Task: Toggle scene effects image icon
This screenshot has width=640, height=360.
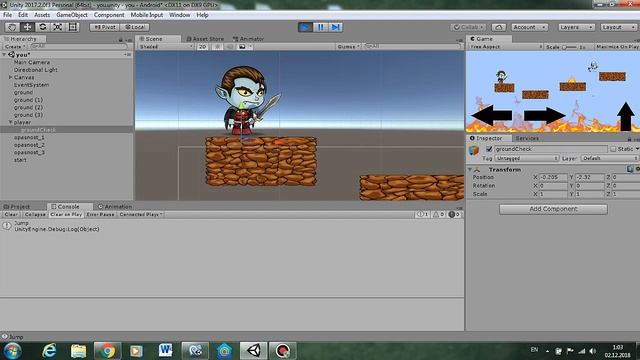Action: tap(242, 47)
